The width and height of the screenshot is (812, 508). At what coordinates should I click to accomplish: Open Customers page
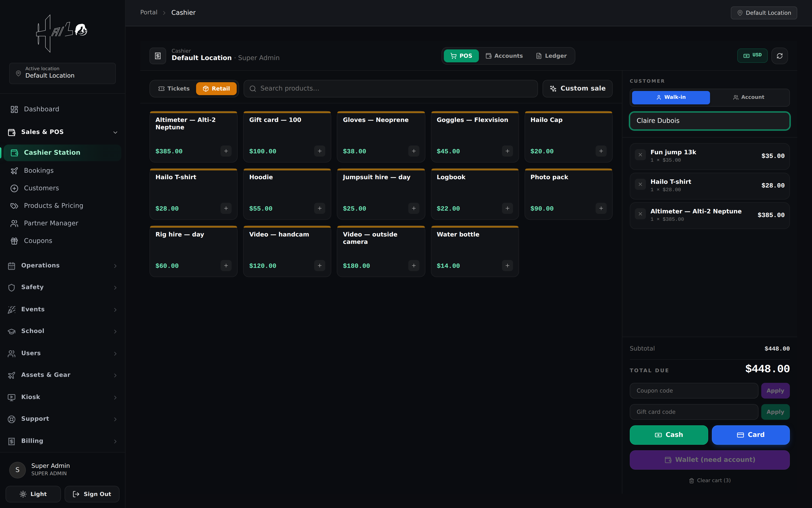(x=63, y=188)
